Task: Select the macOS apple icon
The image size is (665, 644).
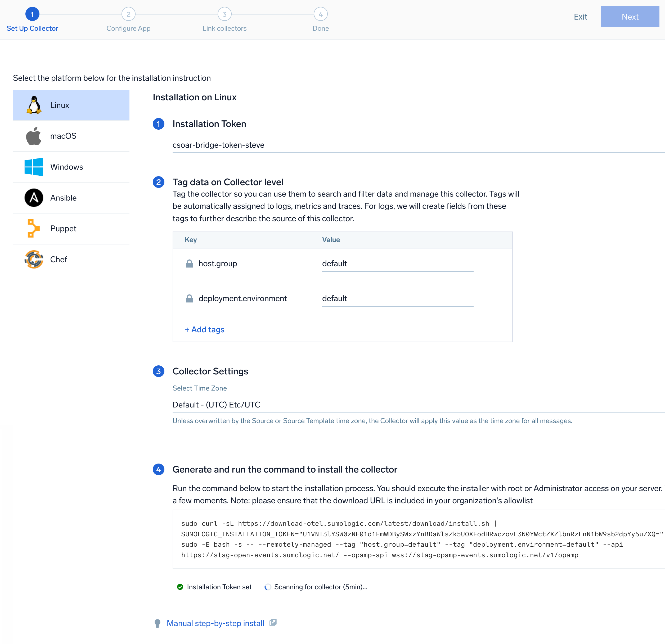Action: (34, 136)
